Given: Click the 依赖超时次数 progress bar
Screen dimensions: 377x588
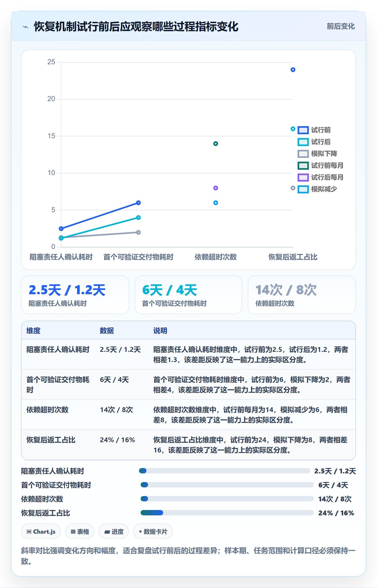Looking at the screenshot, I should point(227,499).
